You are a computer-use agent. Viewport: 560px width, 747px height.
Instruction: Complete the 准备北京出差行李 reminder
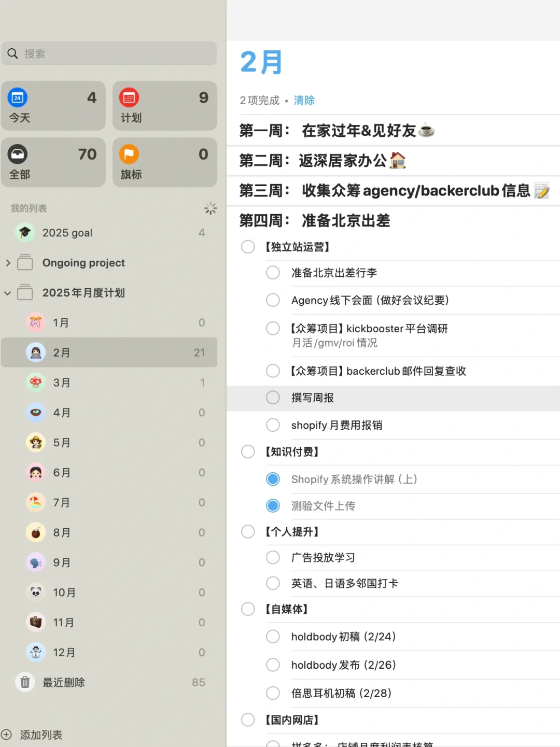[x=273, y=272]
